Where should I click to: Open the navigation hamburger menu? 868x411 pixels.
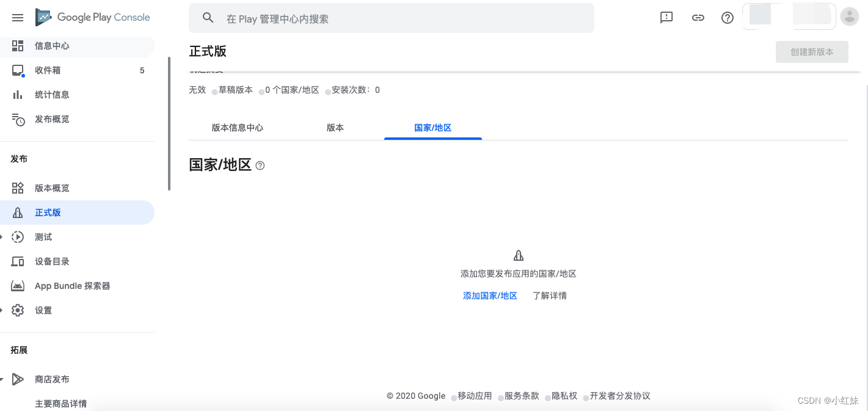[x=17, y=17]
